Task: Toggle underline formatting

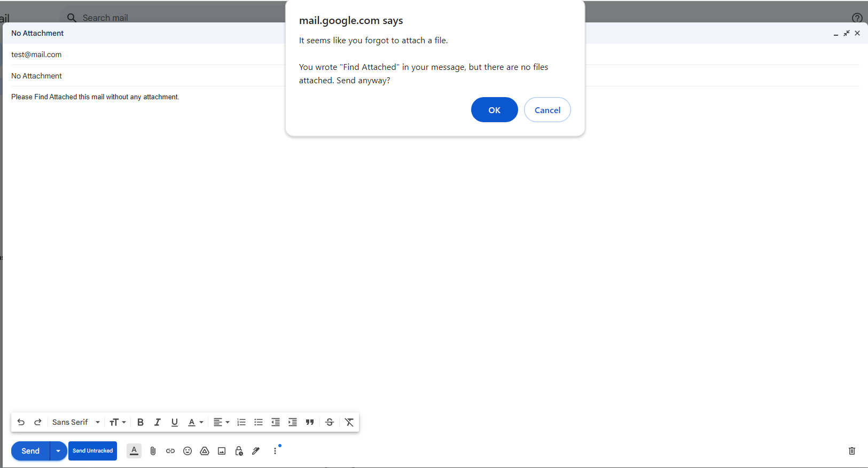Action: (x=175, y=422)
